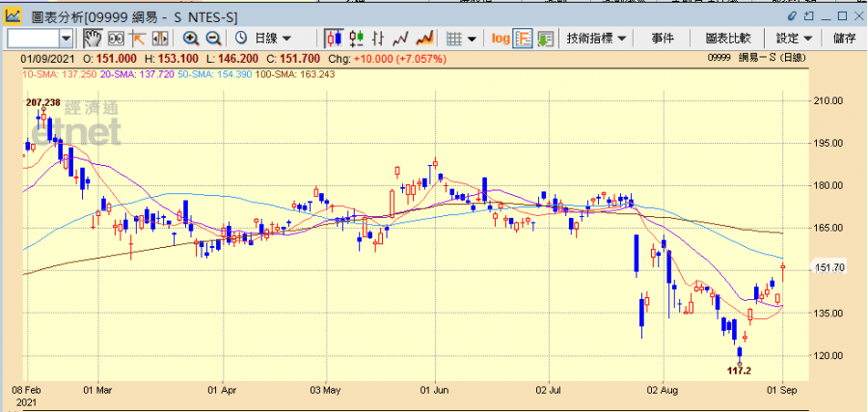This screenshot has width=868, height=412.
Task: Select the hand pan tool
Action: pyautogui.click(x=92, y=39)
